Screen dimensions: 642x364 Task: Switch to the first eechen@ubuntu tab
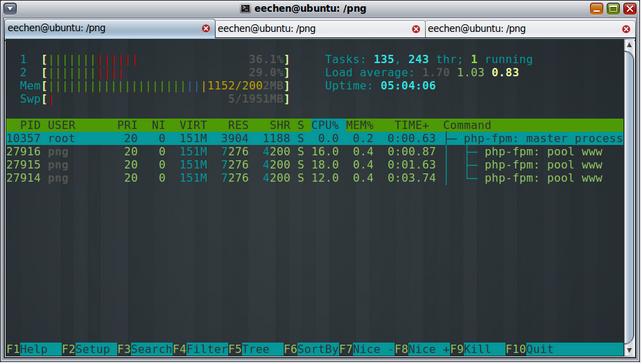click(109, 28)
